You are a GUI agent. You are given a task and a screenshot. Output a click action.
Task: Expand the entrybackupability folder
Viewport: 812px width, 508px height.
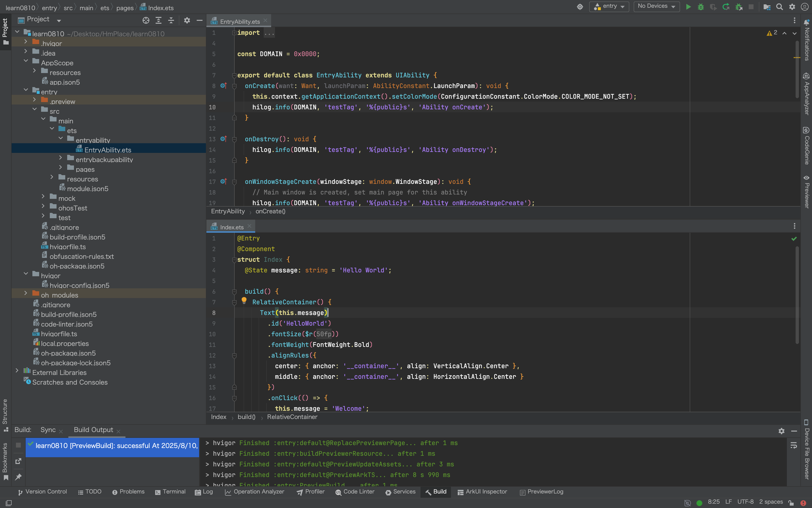(x=60, y=157)
